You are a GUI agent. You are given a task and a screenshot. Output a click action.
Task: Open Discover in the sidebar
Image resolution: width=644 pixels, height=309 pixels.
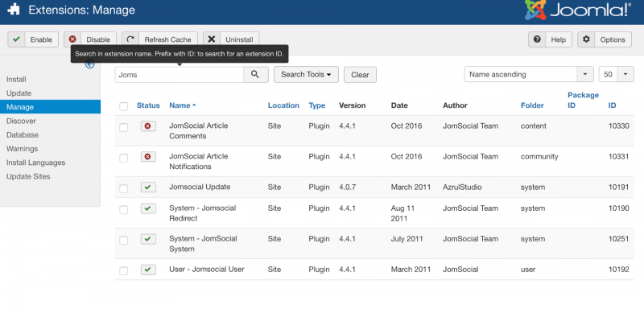(21, 121)
